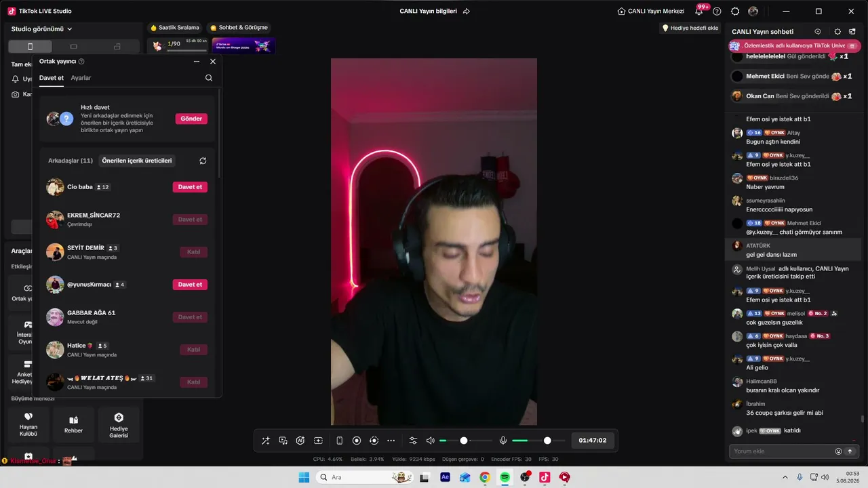The height and width of the screenshot is (488, 868).
Task: Invite Cio baba with Davet et
Action: pos(190,187)
